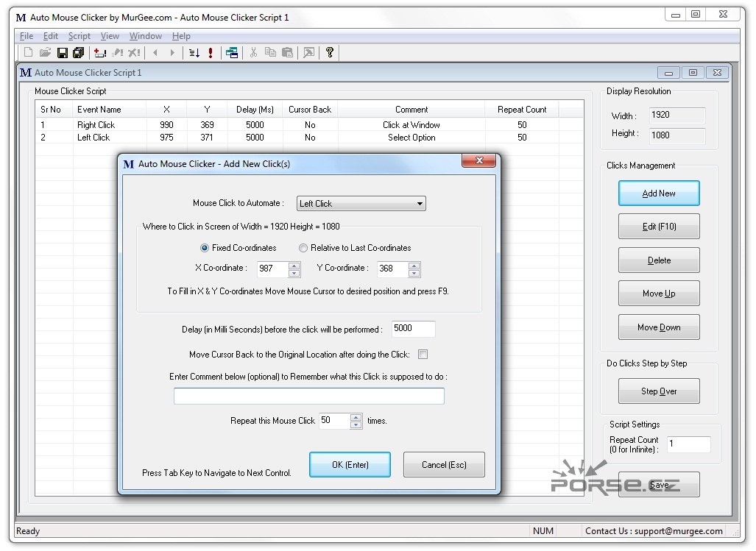This screenshot has height=551, width=756.
Task: Open the Help menu
Action: pyautogui.click(x=181, y=36)
